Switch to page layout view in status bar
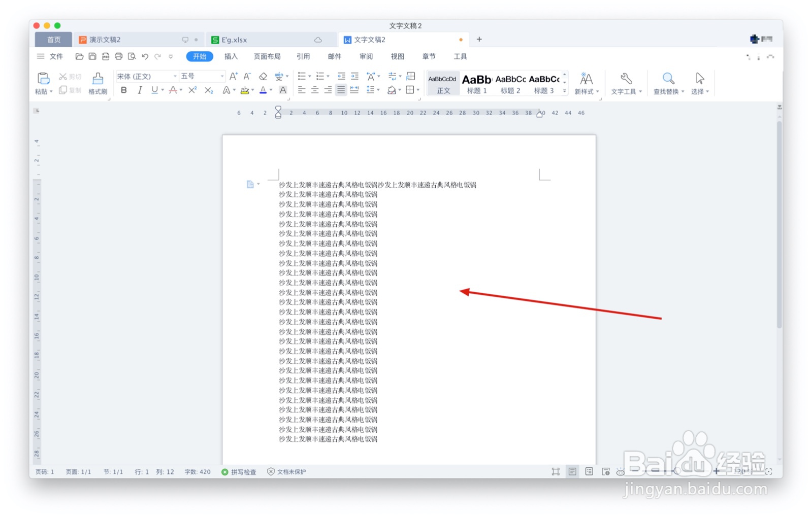Viewport: 812px width, 517px height. click(572, 472)
